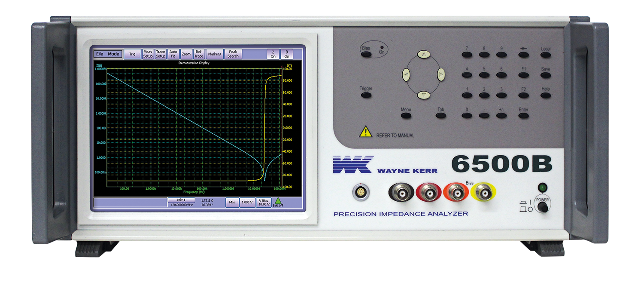Screen dimensions: 644x286
Task: Push the F1 function key
Action: 523,75
